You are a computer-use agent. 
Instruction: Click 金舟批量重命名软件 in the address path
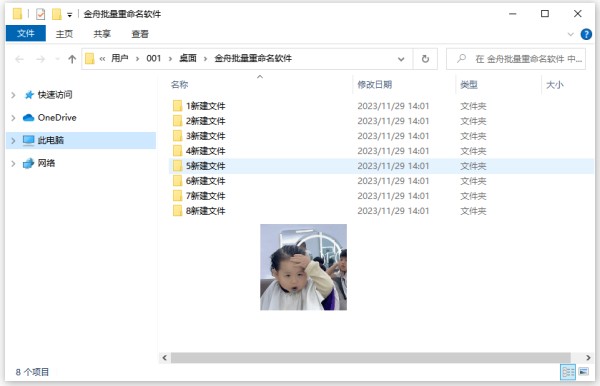click(253, 58)
